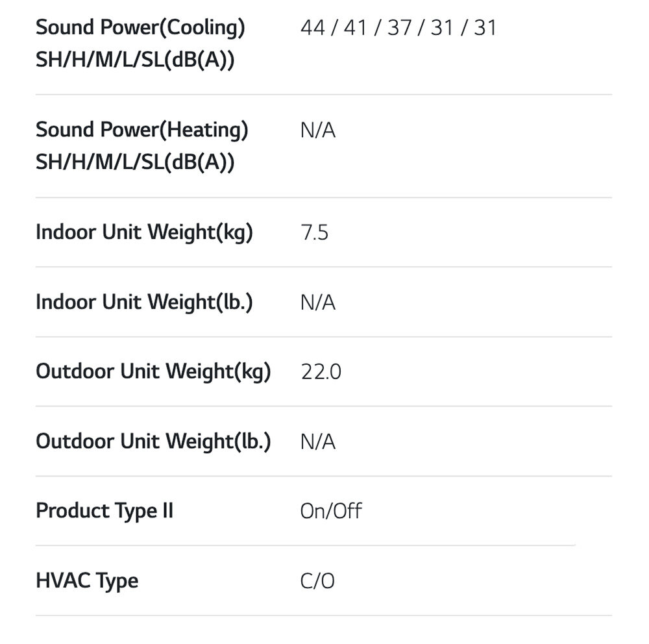Click the Outdoor Unit Weight(lb.) label
This screenshot has width=649, height=644.
click(153, 441)
